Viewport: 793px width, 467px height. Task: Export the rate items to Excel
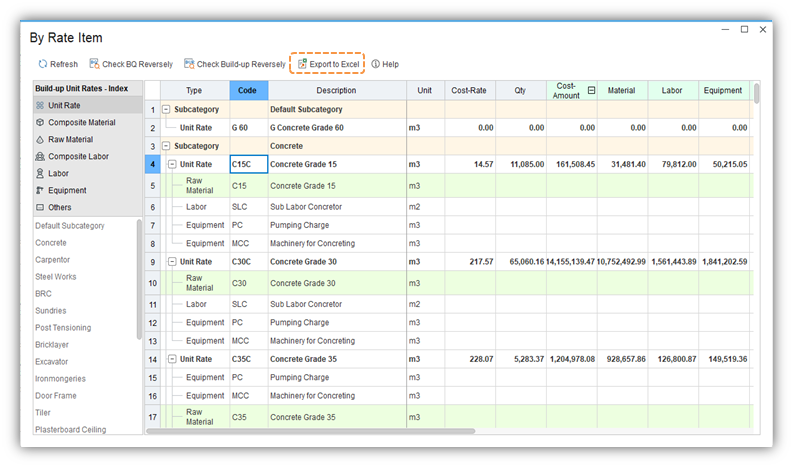(x=328, y=64)
